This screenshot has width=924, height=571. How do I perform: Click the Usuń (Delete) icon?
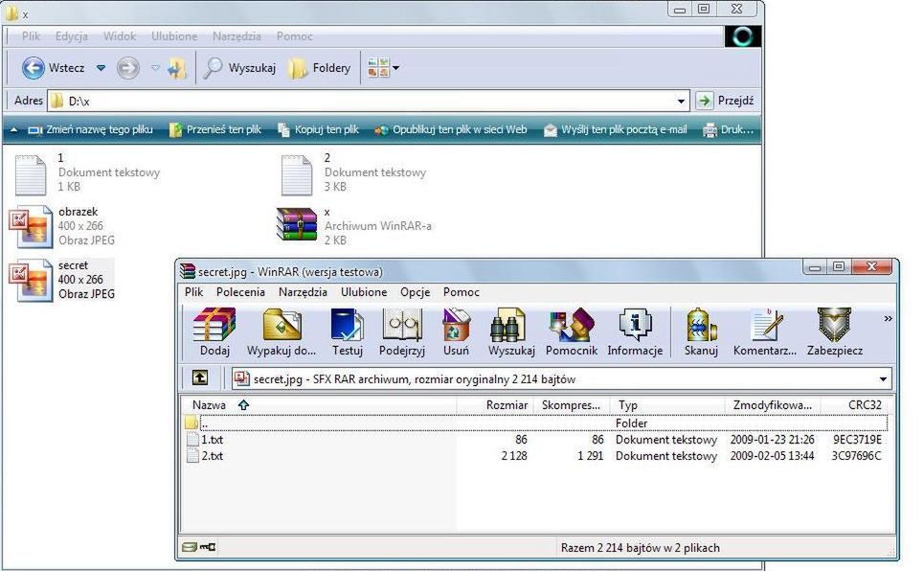456,331
